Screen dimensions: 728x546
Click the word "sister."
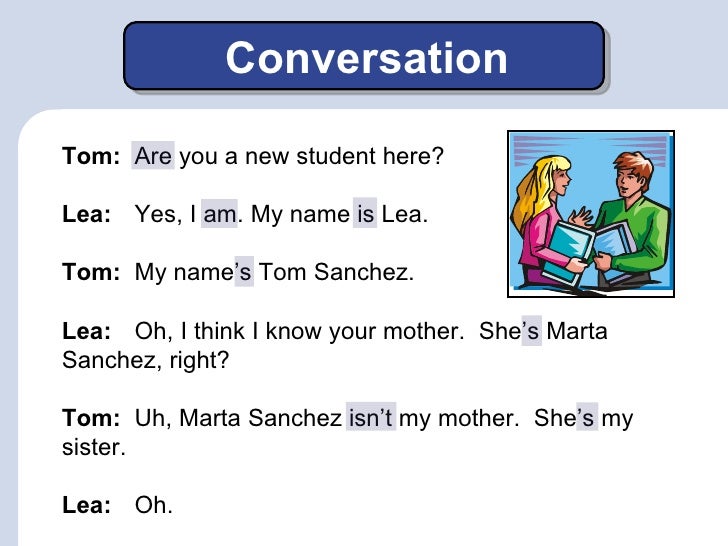tap(94, 447)
